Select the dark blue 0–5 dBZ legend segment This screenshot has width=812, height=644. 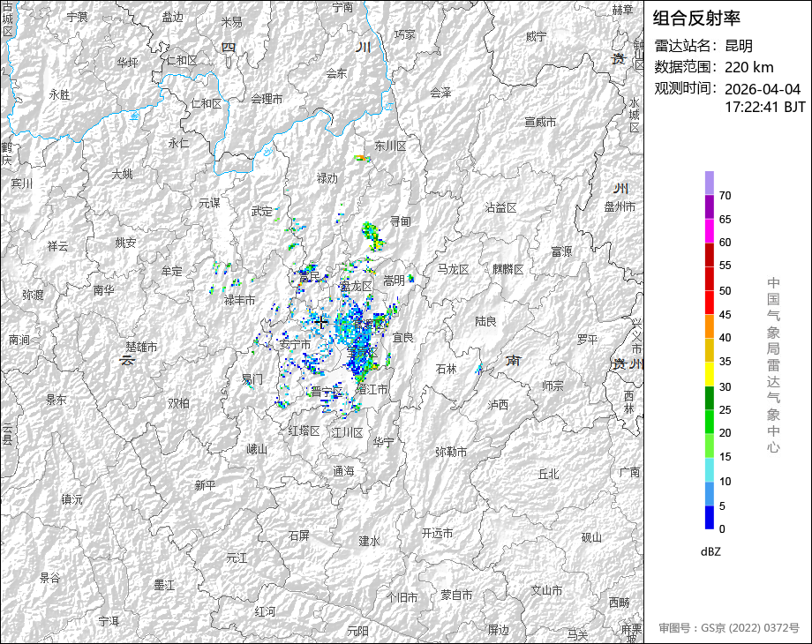click(710, 517)
